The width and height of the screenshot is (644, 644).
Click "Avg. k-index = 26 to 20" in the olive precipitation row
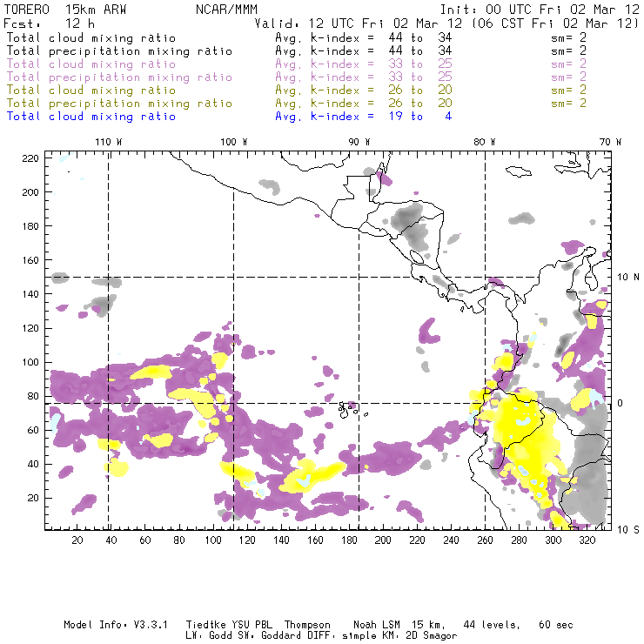click(364, 104)
